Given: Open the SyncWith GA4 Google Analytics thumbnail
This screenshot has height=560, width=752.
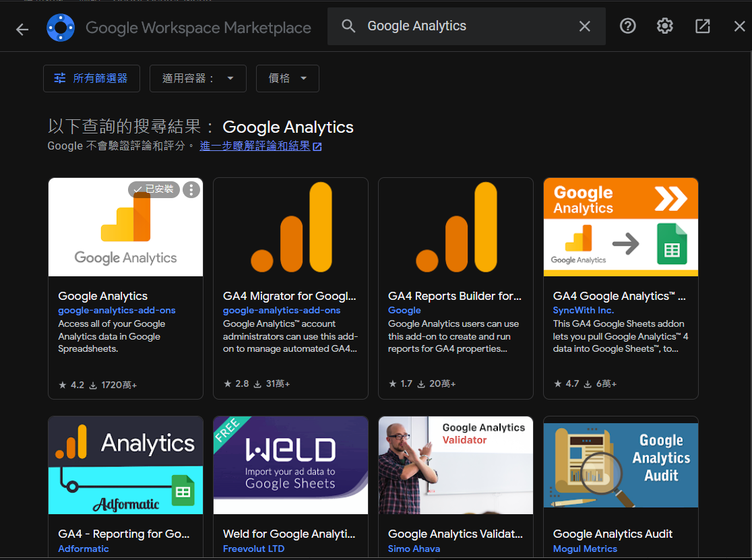Looking at the screenshot, I should tap(621, 227).
